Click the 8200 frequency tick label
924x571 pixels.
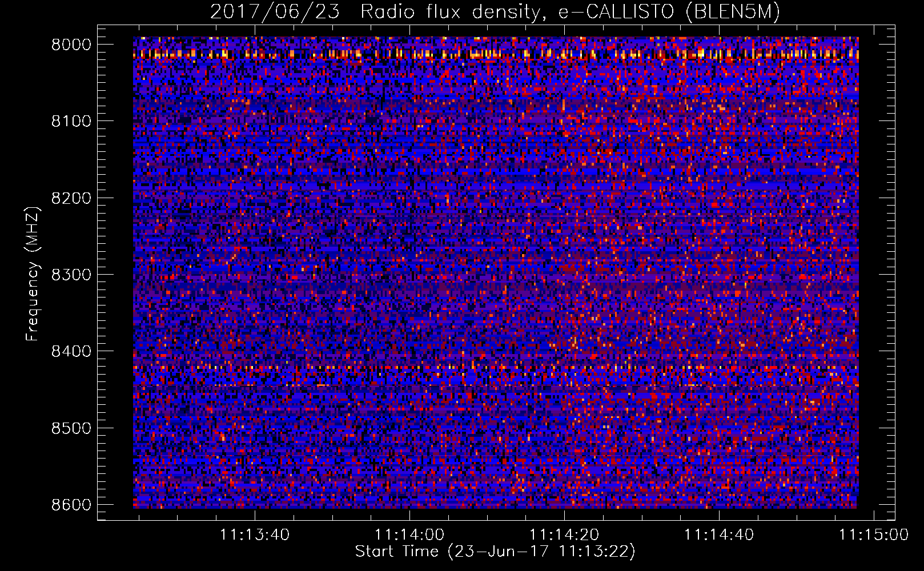71,198
